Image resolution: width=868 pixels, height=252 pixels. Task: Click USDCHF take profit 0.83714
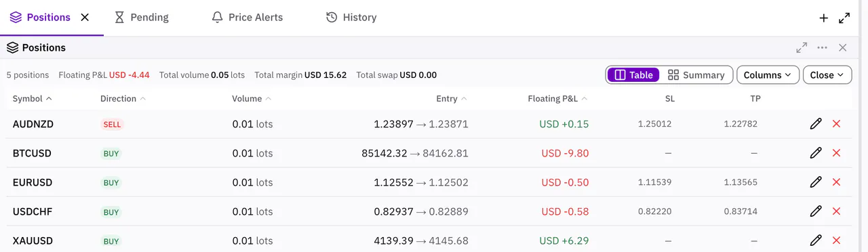coord(741,211)
